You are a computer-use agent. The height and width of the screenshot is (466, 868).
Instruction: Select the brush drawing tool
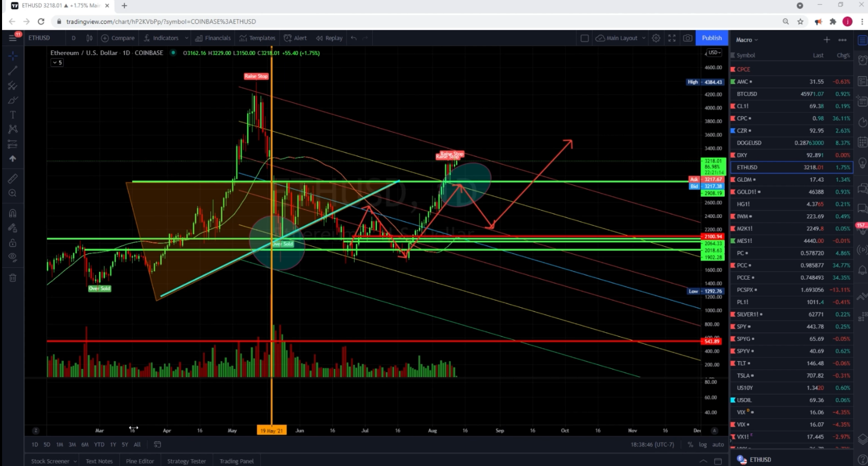click(13, 100)
